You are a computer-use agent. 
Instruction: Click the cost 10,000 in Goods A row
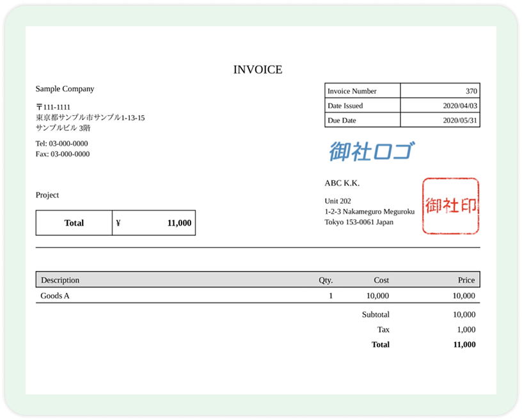click(x=377, y=295)
